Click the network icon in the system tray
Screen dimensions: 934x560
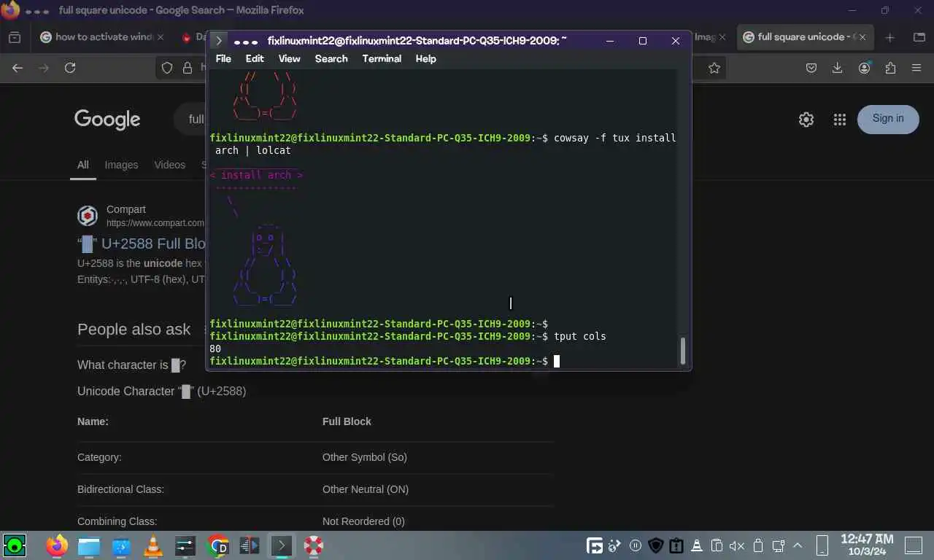778,545
